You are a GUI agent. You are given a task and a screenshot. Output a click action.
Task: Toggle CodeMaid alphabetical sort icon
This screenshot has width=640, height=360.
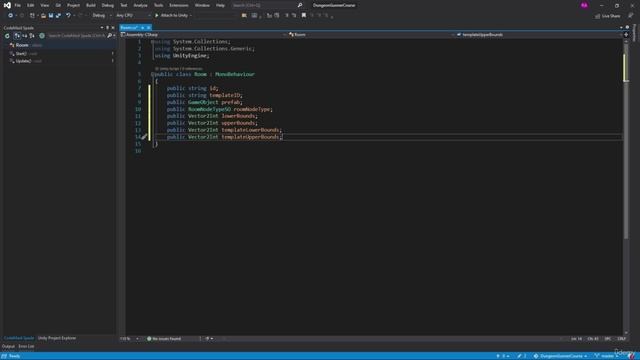coord(24,36)
